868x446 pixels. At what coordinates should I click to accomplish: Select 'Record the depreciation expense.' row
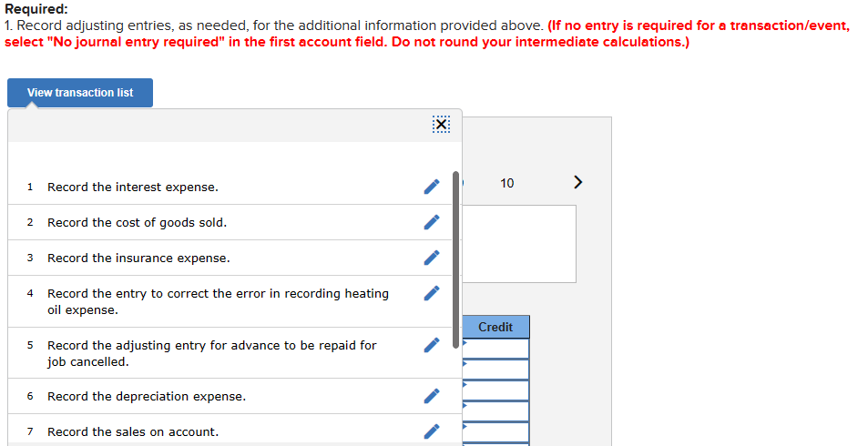coord(230,396)
